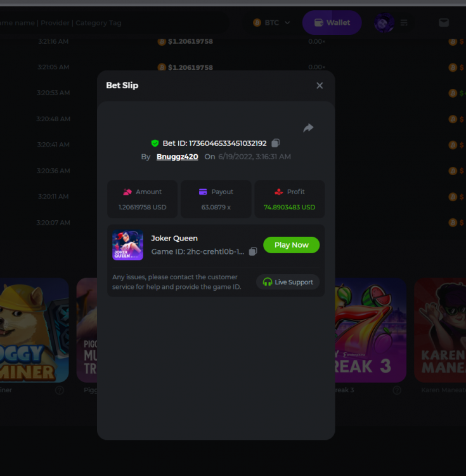
Task: Share the bet slip via arrow icon
Action: [x=308, y=128]
